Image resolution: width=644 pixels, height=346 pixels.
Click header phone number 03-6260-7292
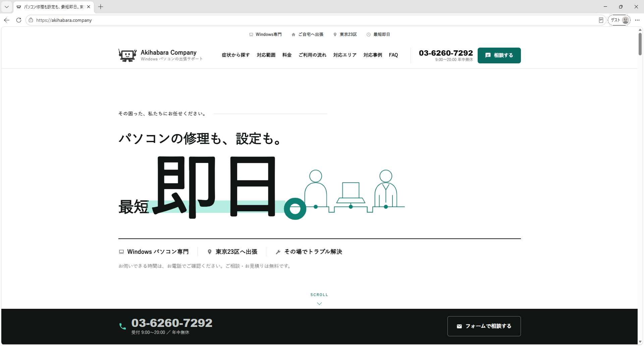[x=446, y=53]
